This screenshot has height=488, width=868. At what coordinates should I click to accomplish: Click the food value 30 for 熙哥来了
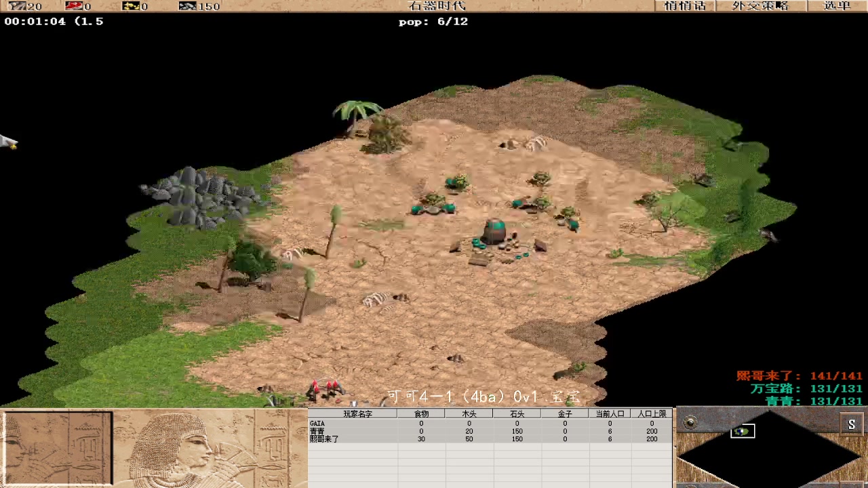421,439
